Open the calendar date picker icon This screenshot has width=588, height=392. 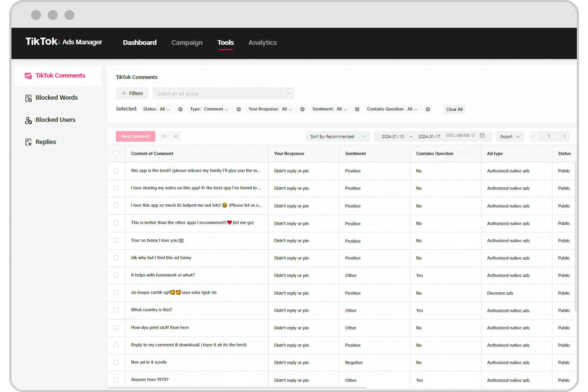click(x=482, y=136)
